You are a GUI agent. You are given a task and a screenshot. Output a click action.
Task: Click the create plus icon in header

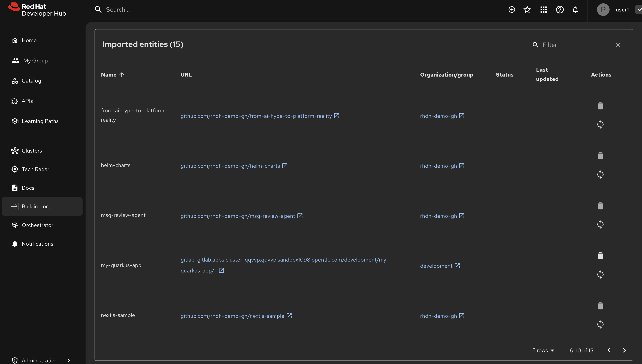click(x=511, y=10)
